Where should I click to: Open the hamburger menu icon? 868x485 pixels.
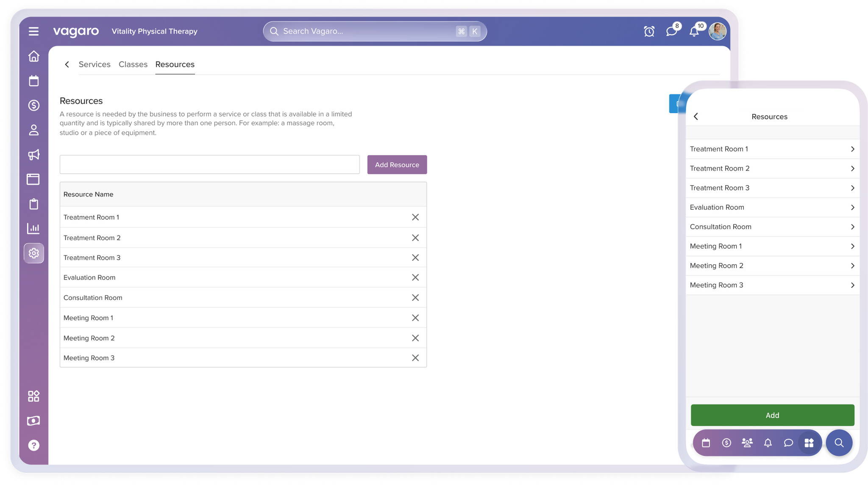(x=33, y=31)
